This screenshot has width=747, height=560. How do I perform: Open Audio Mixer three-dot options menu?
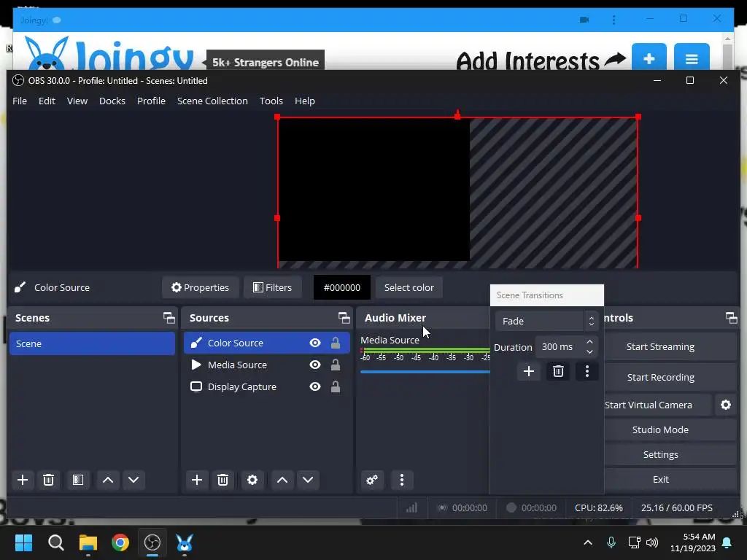402,480
